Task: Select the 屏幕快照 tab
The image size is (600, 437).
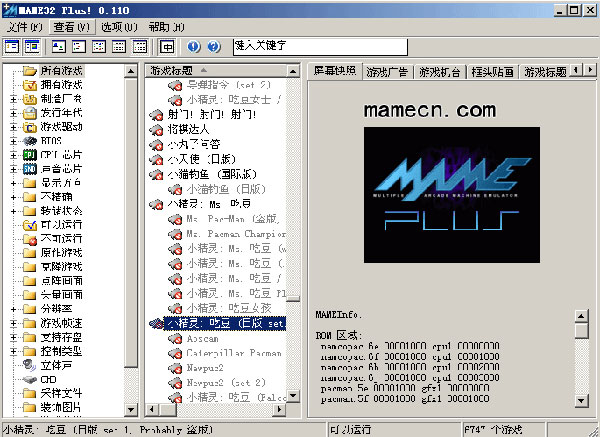Action: point(335,71)
